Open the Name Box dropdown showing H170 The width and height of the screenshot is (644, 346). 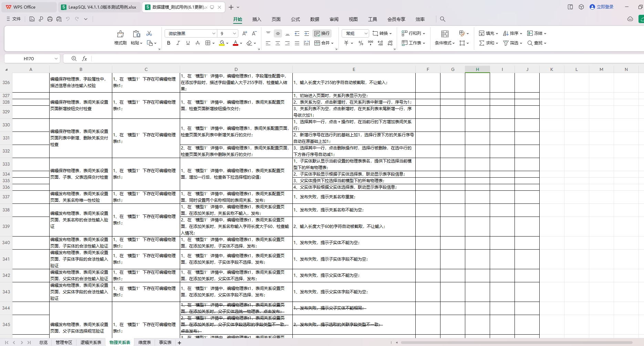click(x=56, y=59)
